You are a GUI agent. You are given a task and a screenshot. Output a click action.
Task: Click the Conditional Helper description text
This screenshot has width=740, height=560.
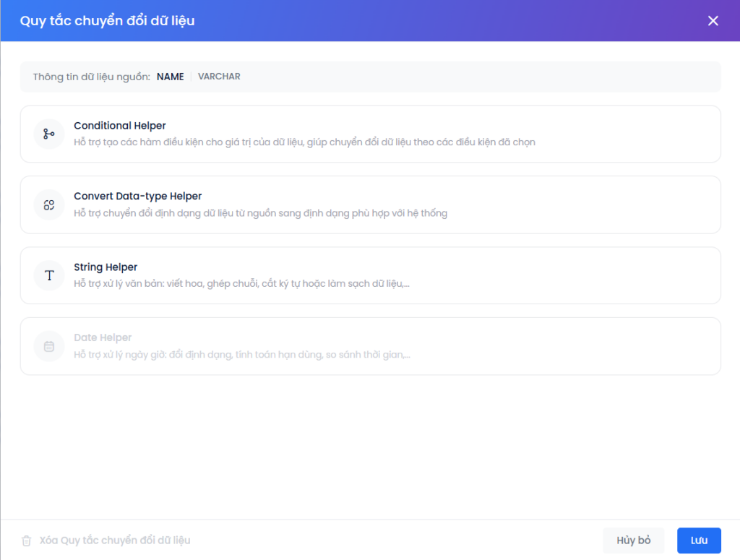[304, 142]
